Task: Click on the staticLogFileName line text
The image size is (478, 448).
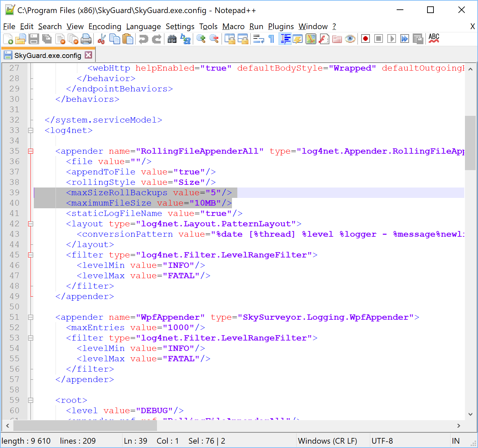Action: (x=154, y=213)
